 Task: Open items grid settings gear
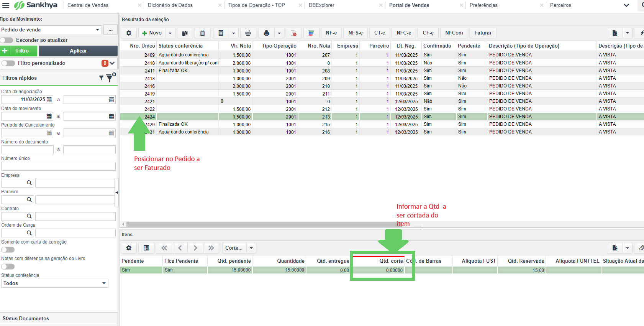click(x=129, y=248)
